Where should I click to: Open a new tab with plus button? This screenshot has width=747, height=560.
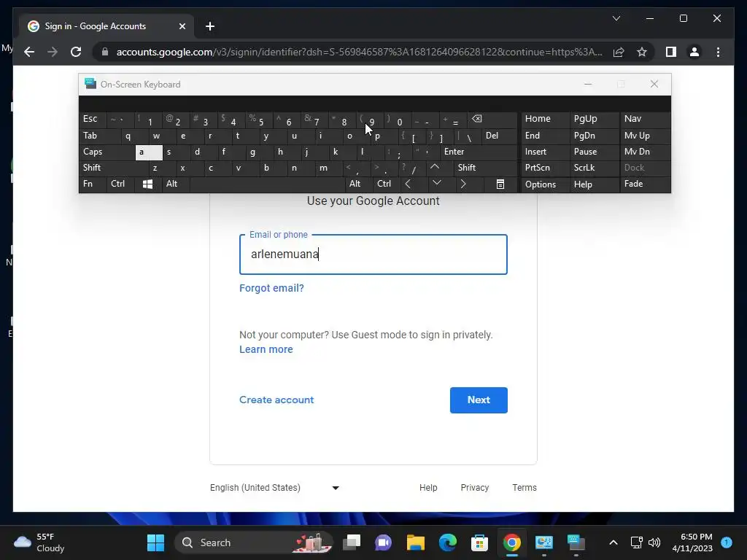[x=210, y=26]
